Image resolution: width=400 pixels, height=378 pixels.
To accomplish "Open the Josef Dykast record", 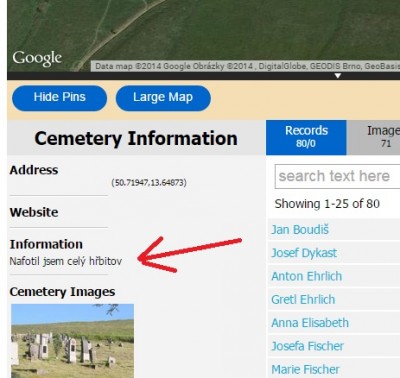I will tap(304, 253).
